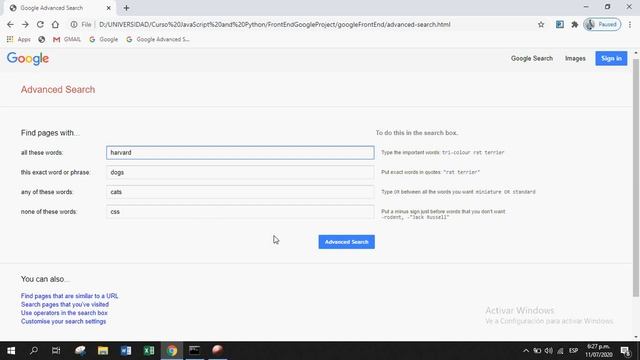Click the 'Find pages with...' heading
The width and height of the screenshot is (640, 360).
[50, 133]
